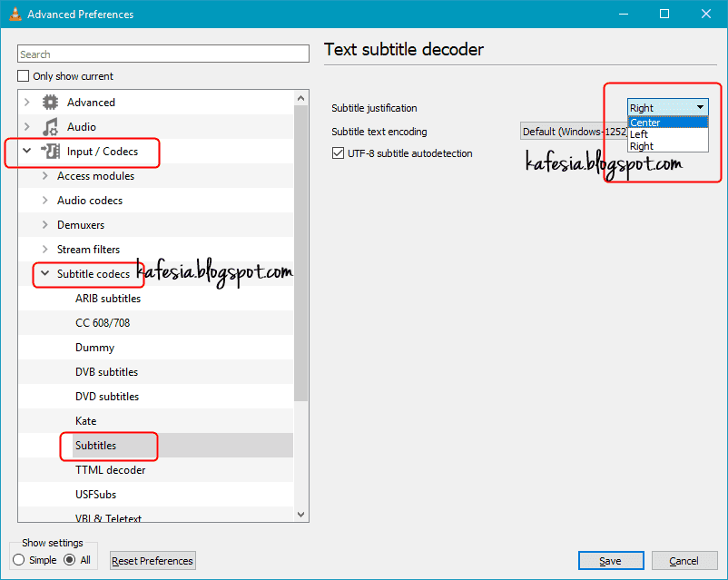Choose Right option in open dropdown list
This screenshot has width=728, height=580.
tap(668, 146)
